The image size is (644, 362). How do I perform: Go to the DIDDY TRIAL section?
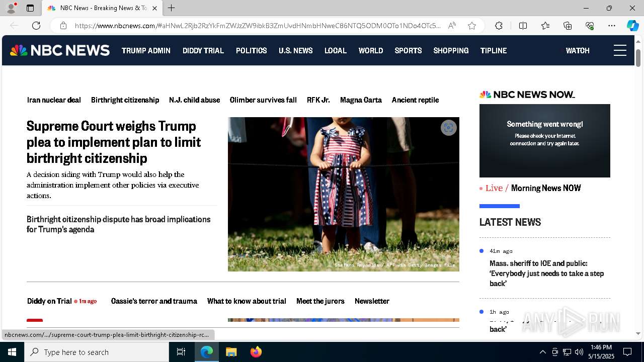(203, 50)
